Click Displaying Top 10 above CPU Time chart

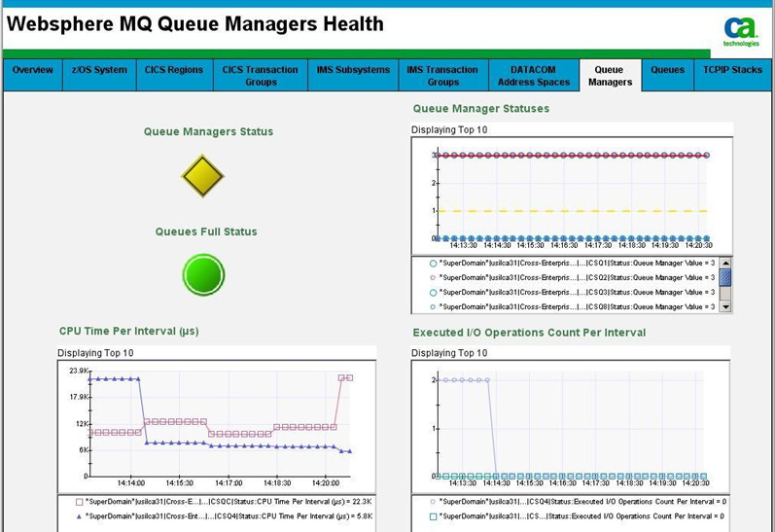tap(95, 353)
